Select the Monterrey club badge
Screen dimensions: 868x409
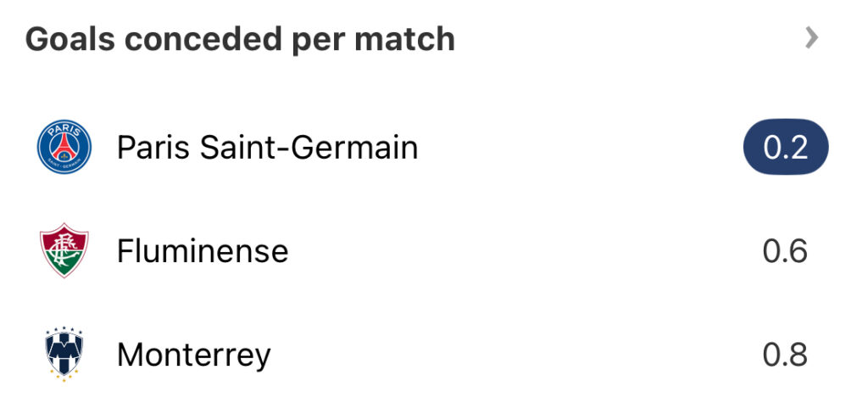click(64, 354)
